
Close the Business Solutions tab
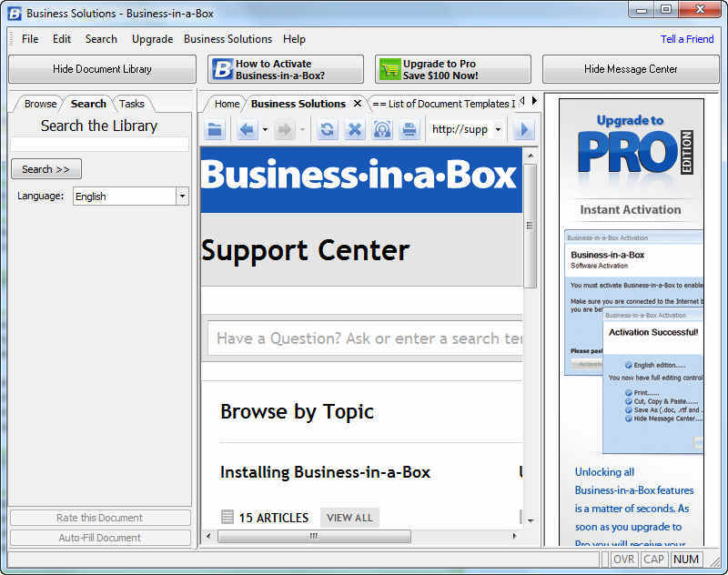click(358, 104)
